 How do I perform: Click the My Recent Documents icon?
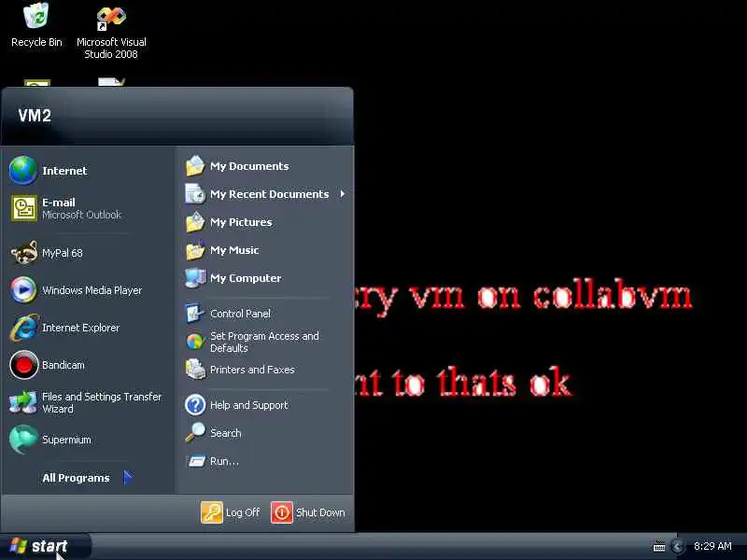click(x=195, y=194)
